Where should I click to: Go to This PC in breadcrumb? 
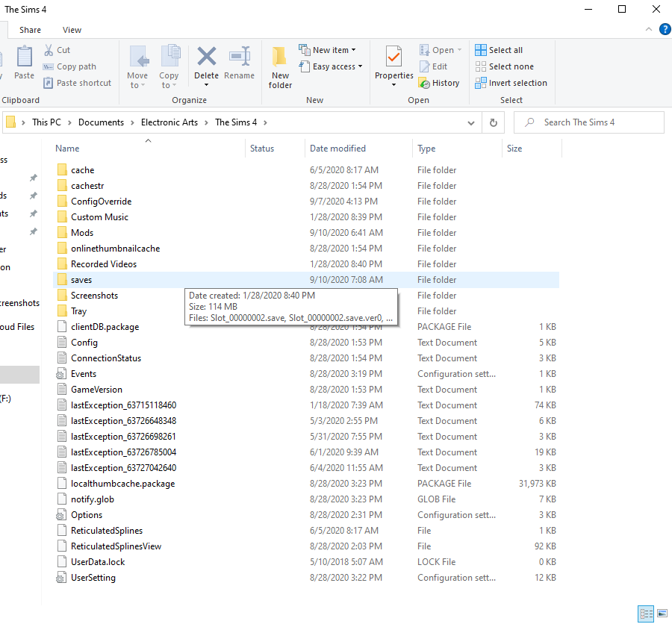coord(47,122)
